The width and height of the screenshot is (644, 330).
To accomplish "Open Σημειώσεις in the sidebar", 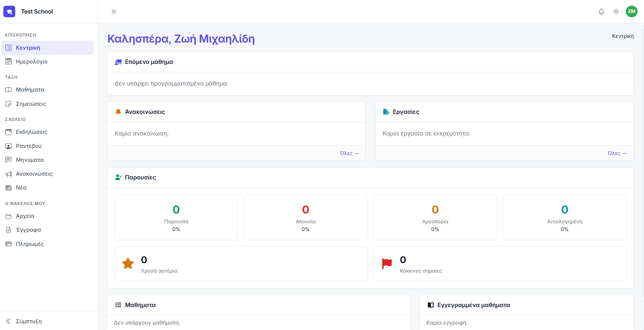I will coord(47,104).
